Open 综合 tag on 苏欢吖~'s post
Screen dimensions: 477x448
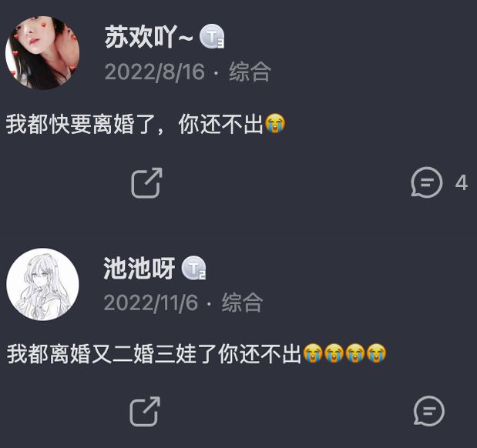coord(250,72)
